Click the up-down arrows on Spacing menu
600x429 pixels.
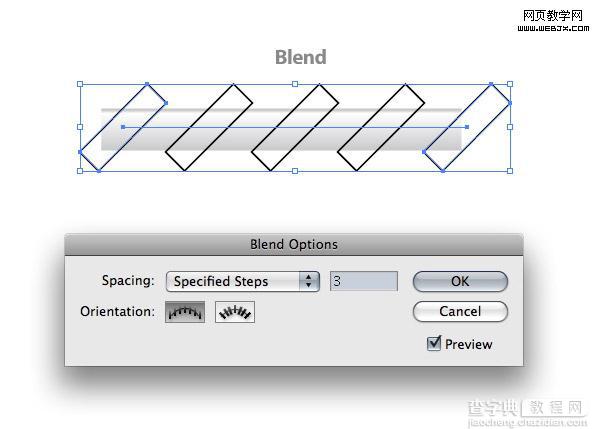tap(309, 282)
